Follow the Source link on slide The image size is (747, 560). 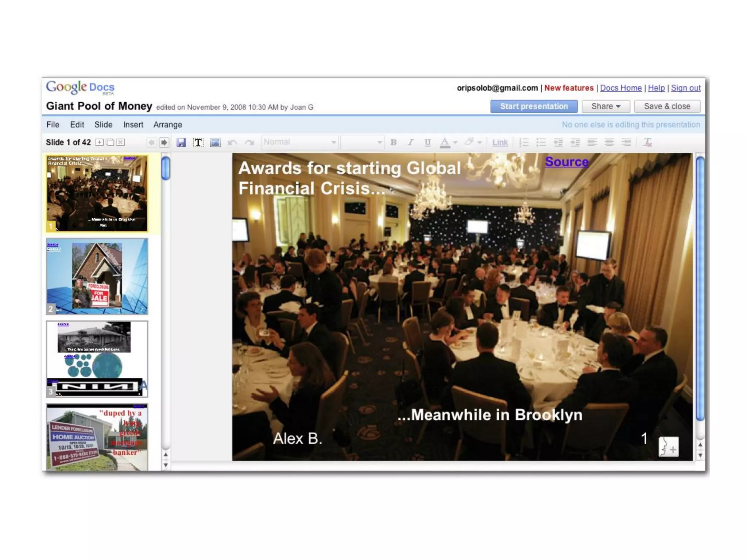pyautogui.click(x=566, y=162)
